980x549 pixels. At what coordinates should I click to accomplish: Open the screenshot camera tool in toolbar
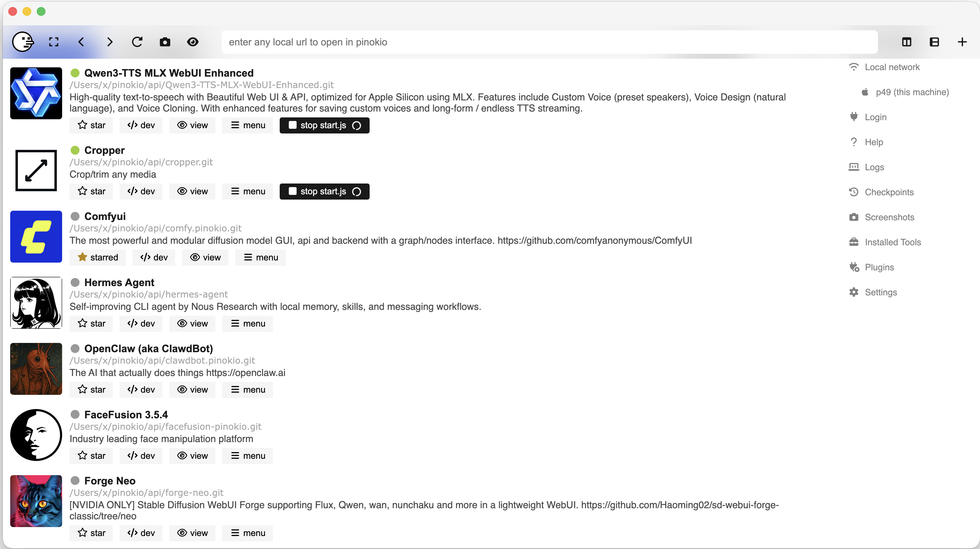[x=165, y=42]
